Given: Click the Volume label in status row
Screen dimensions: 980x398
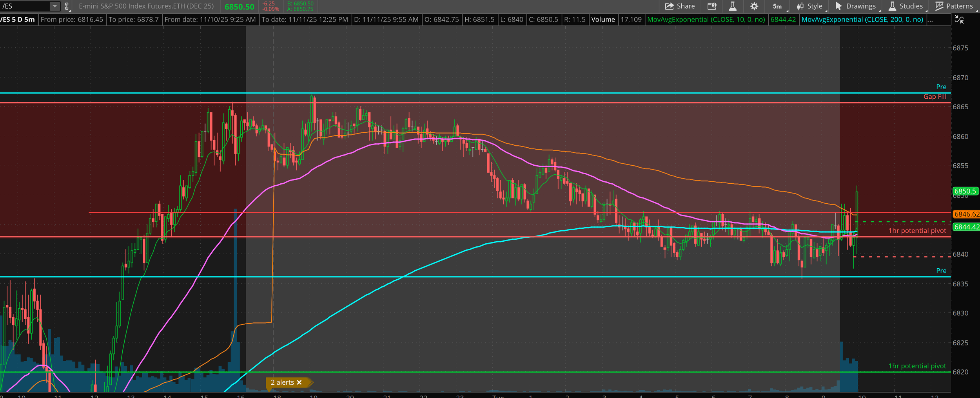Looking at the screenshot, I should pos(603,20).
